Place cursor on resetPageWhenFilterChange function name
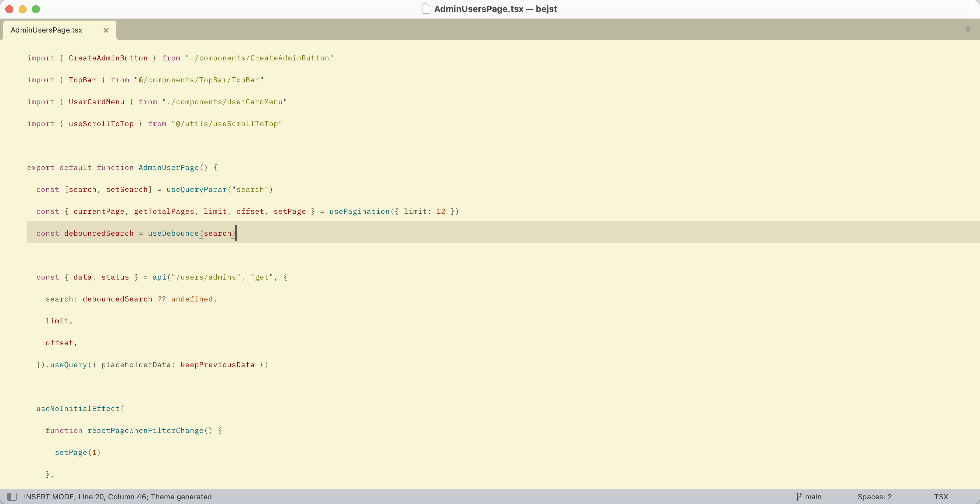 pos(145,430)
